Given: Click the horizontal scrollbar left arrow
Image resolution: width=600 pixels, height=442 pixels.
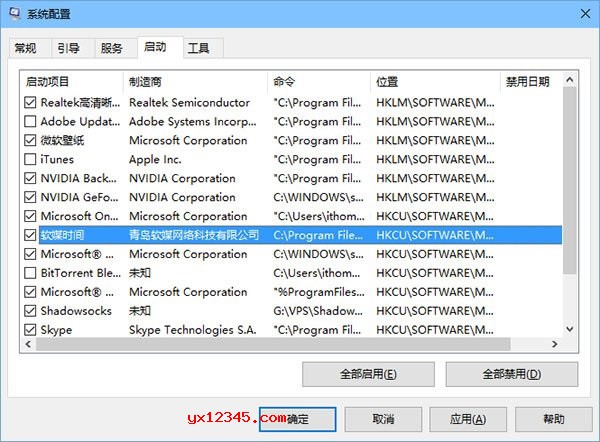Looking at the screenshot, I should [x=28, y=344].
